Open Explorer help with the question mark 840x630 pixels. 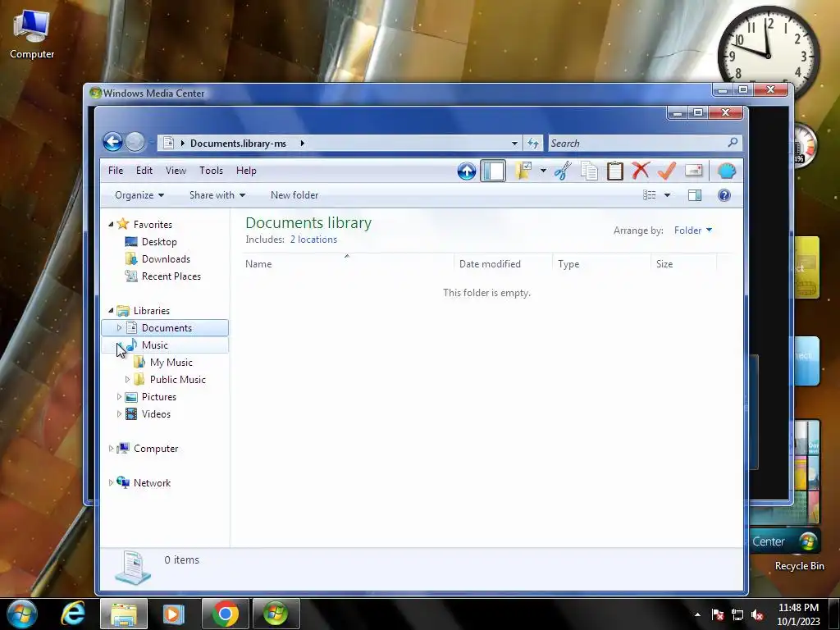724,195
